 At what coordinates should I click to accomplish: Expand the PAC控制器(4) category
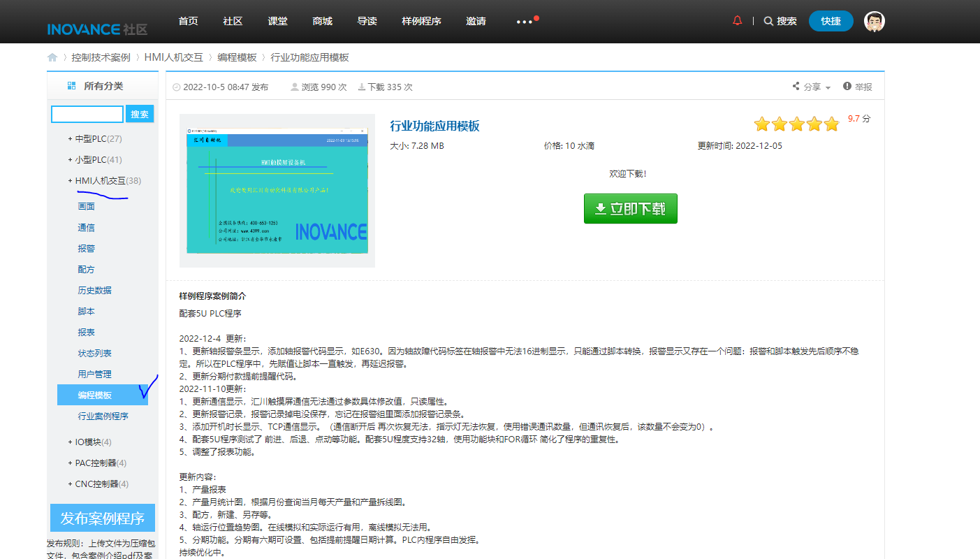click(x=98, y=463)
